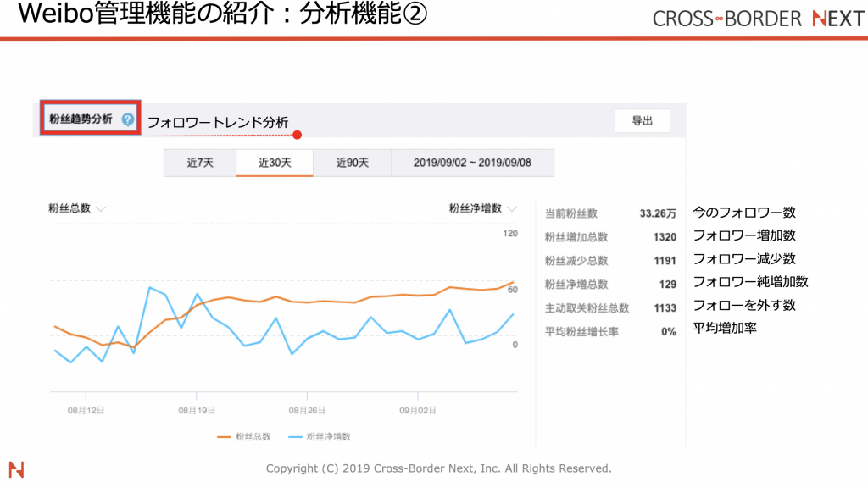Click the フォローを外す数 annotation
The image size is (868, 487).
click(x=744, y=306)
